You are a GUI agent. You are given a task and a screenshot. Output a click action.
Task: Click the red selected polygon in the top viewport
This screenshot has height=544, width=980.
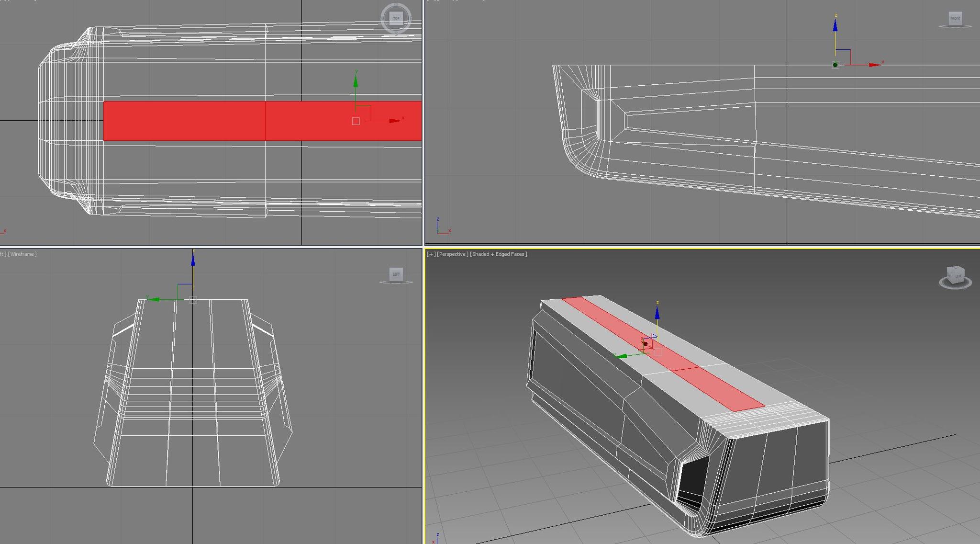(x=262, y=121)
